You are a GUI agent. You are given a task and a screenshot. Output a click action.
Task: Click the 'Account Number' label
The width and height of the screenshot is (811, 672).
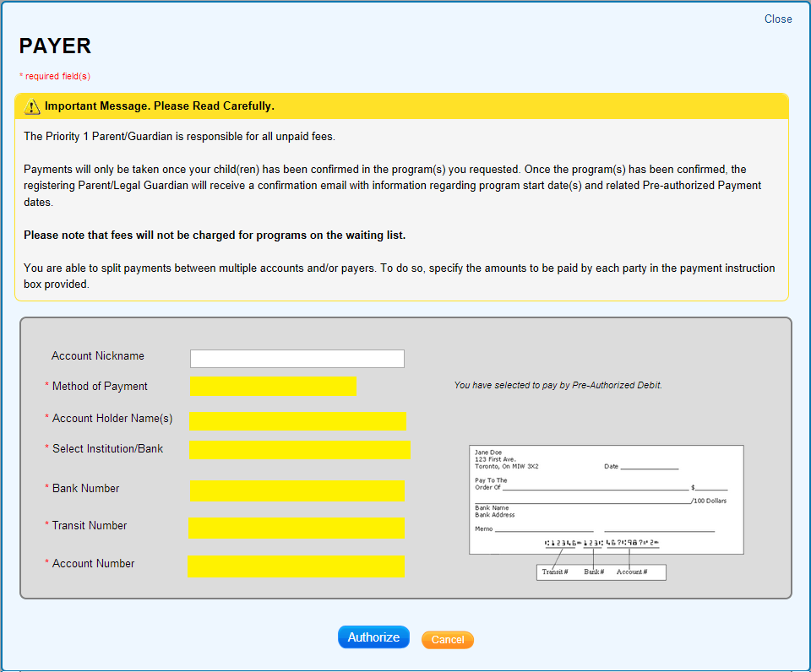coord(93,563)
